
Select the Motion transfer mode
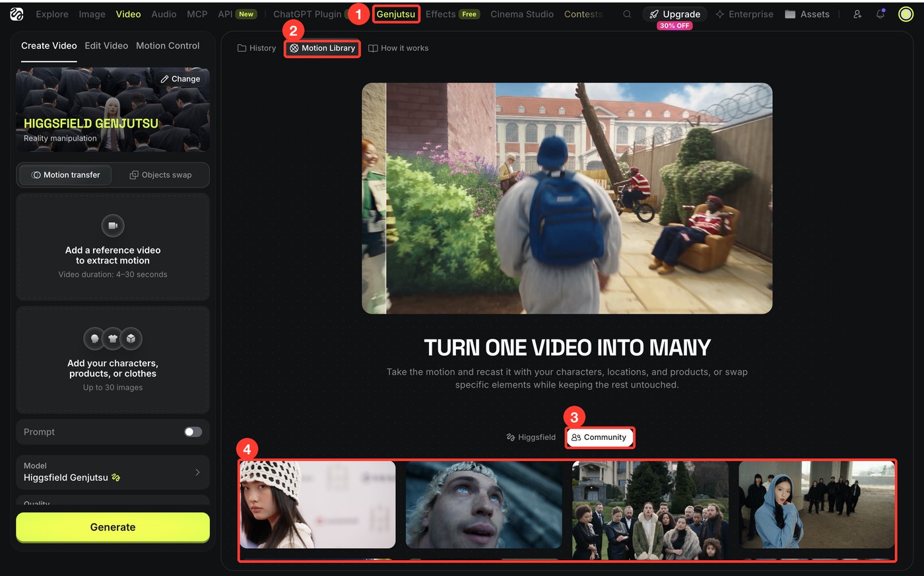pos(65,175)
